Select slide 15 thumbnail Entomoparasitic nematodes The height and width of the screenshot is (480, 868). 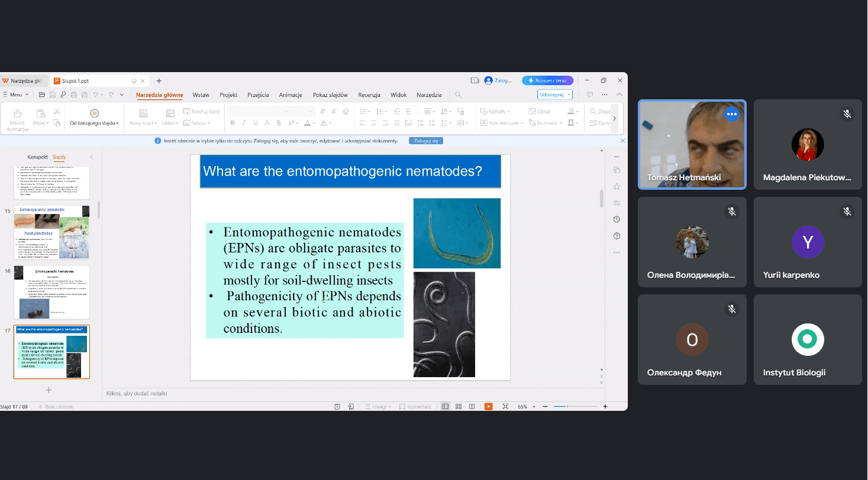pos(51,232)
